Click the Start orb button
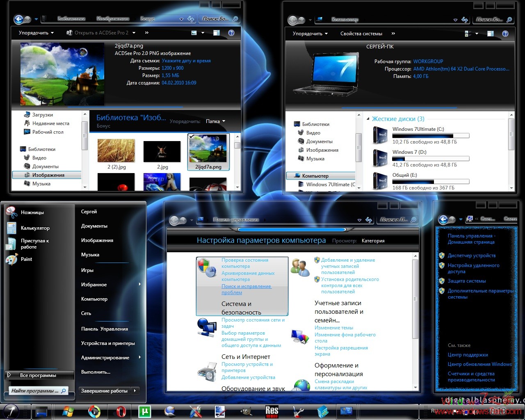The height and width of the screenshot is (420, 525). point(10,411)
